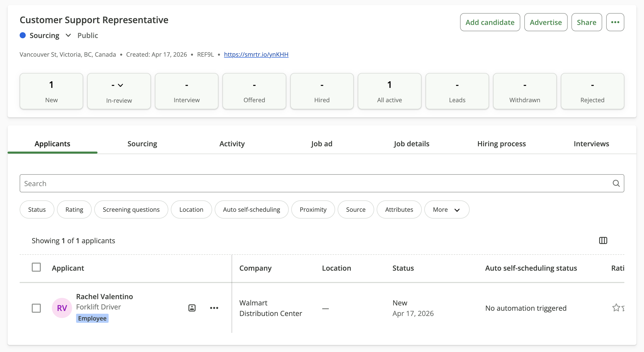Screen dimensions: 644x352
Task: Open the Source filter
Action: coord(356,209)
